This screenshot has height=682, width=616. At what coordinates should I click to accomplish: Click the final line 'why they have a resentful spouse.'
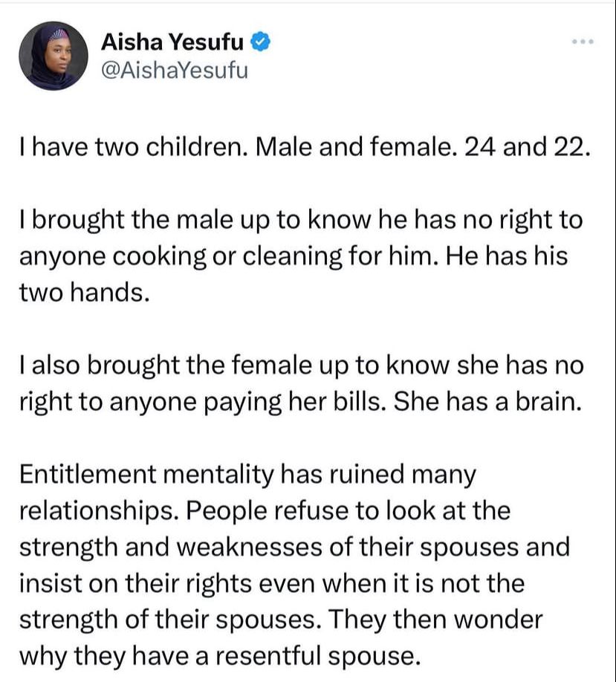pos(220,656)
